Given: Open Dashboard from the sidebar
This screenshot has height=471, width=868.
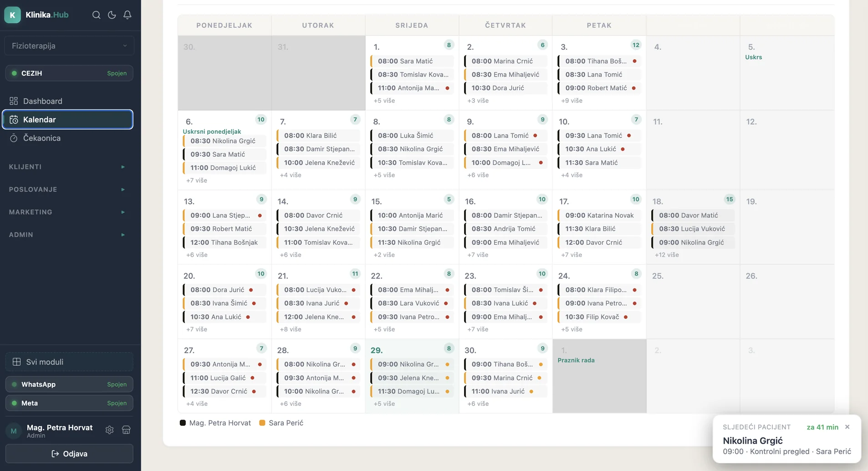Looking at the screenshot, I should (x=42, y=101).
